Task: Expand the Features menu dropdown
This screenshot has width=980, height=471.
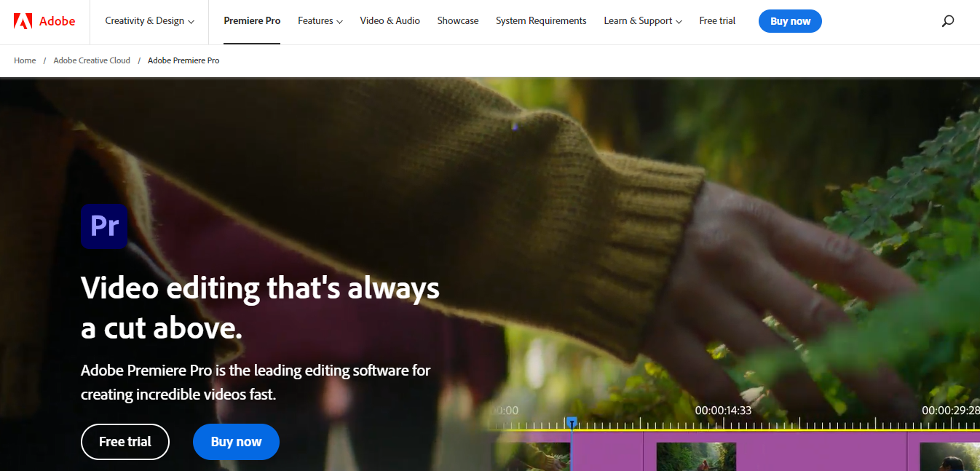Action: click(x=320, y=21)
